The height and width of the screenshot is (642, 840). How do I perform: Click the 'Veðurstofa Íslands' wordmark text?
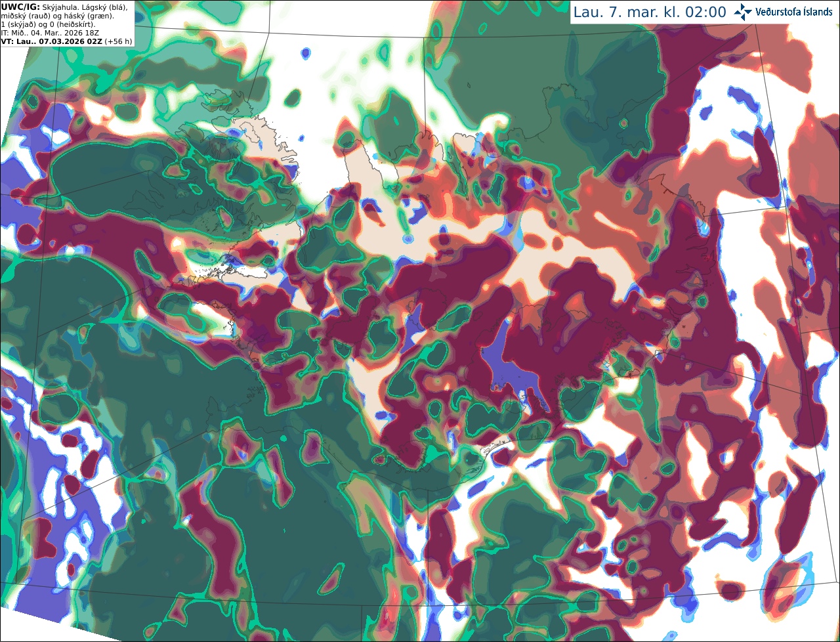coord(794,12)
